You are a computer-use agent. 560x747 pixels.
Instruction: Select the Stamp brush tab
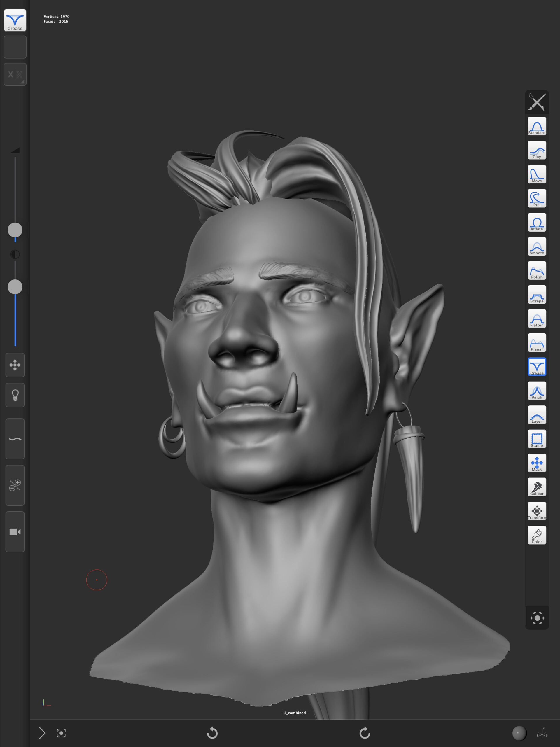(x=537, y=439)
